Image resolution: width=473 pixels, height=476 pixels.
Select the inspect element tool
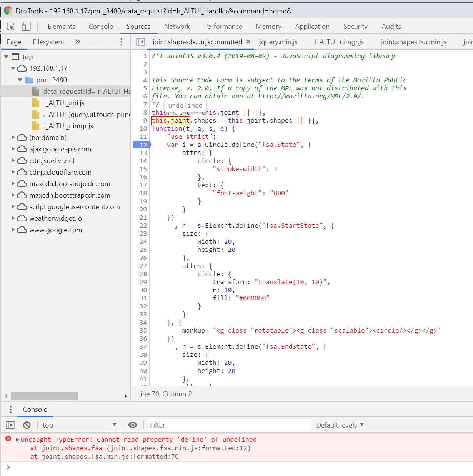[10, 26]
